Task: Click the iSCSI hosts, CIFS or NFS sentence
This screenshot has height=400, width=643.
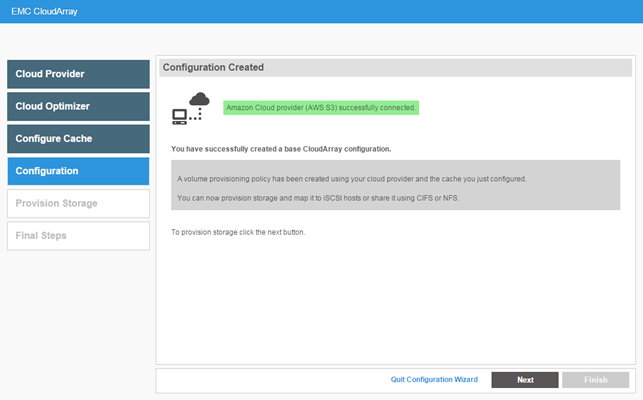Action: tap(318, 198)
